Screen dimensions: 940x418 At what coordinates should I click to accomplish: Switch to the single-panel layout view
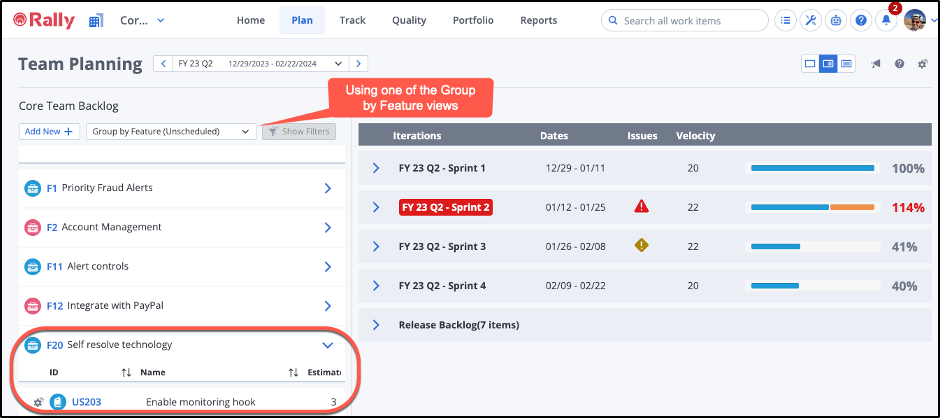tap(810, 64)
